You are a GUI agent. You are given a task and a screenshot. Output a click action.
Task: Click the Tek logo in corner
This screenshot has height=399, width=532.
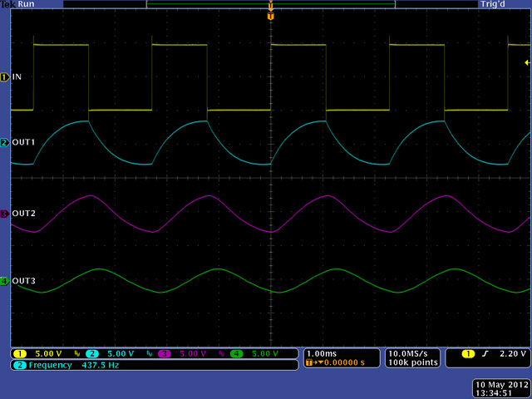[9, 4]
